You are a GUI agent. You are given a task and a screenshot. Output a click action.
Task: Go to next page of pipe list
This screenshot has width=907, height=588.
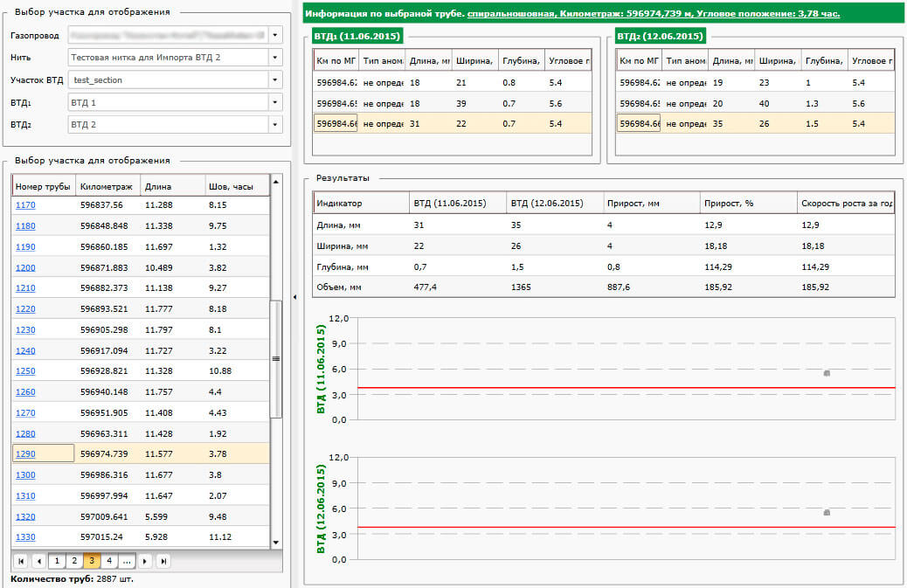pos(145,561)
